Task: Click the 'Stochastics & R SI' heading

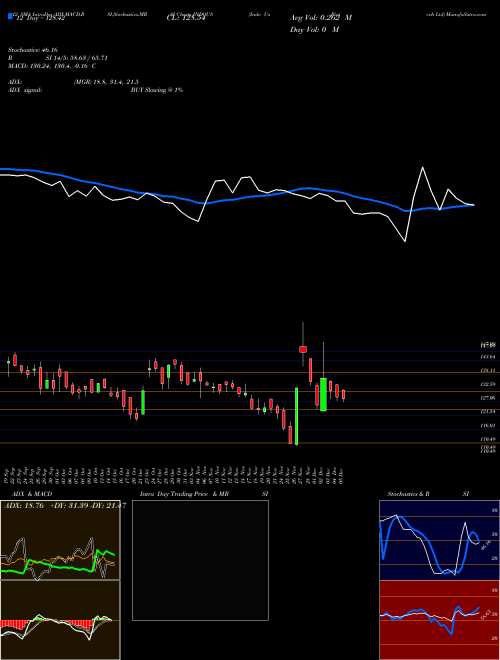Action: [x=428, y=494]
